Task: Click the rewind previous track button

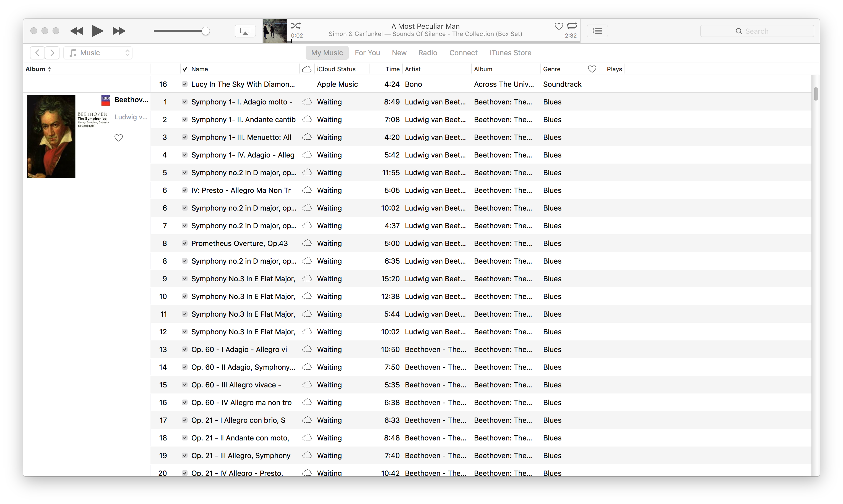Action: [x=77, y=31]
